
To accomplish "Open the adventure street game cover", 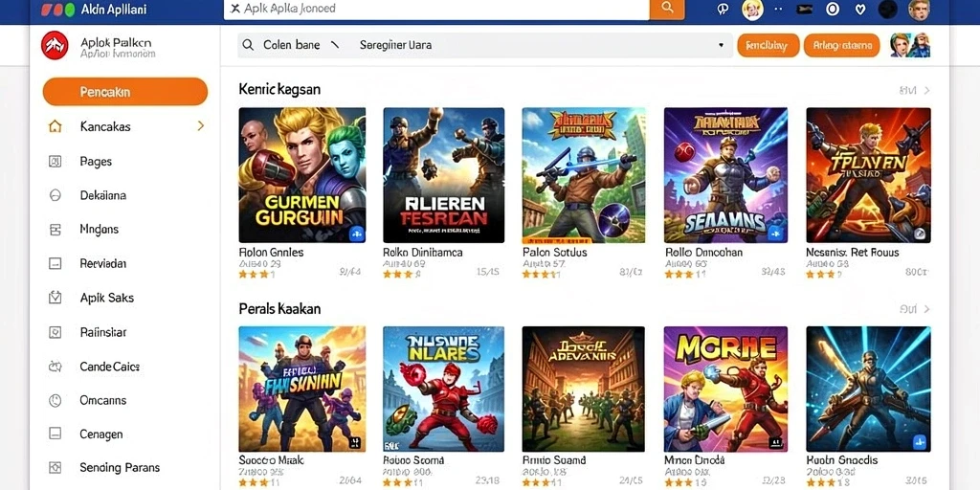I will 583,389.
